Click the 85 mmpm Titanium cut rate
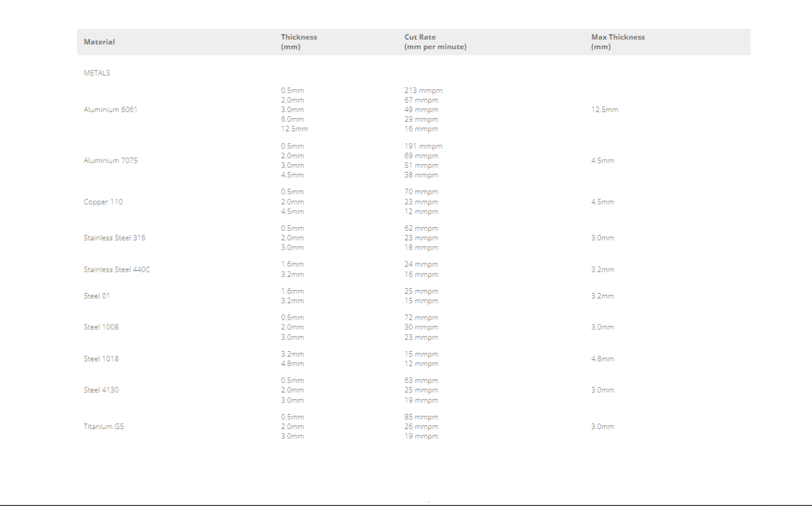Image resolution: width=812 pixels, height=506 pixels. tap(421, 417)
